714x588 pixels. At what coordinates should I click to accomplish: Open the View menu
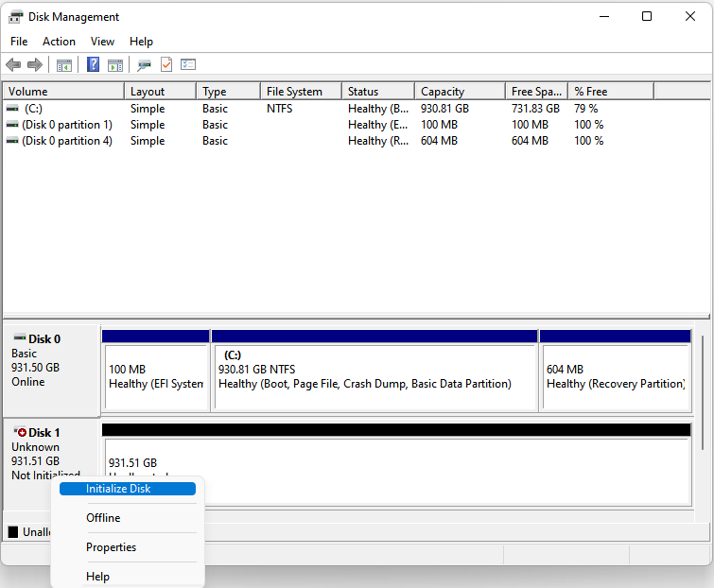click(102, 42)
